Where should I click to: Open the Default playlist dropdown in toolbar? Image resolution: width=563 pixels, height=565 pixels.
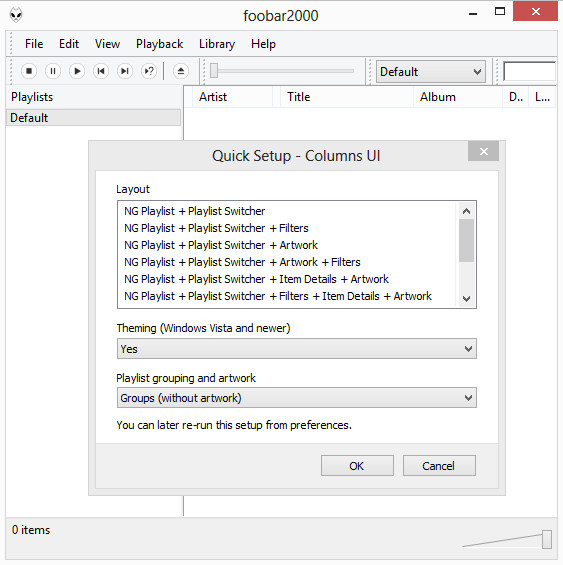(x=431, y=72)
